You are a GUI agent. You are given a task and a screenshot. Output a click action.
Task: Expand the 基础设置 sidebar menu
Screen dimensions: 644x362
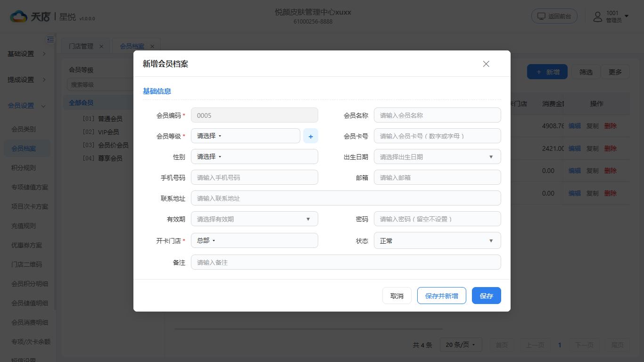pyautogui.click(x=27, y=54)
